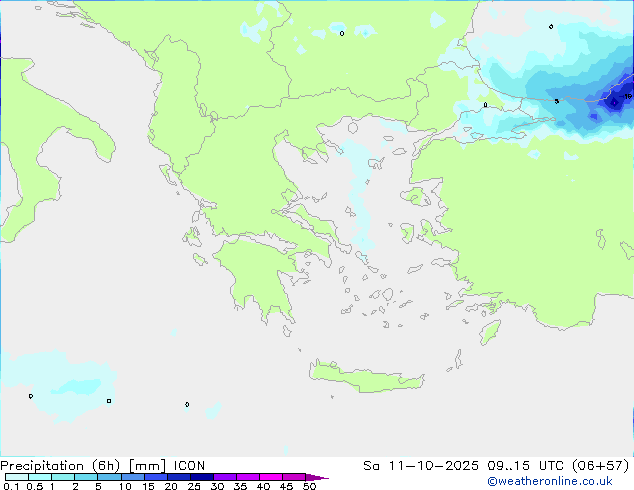Pick the 25–30 mm navy legend swatch
Viewport: 634px width, 490px height.
201,477
